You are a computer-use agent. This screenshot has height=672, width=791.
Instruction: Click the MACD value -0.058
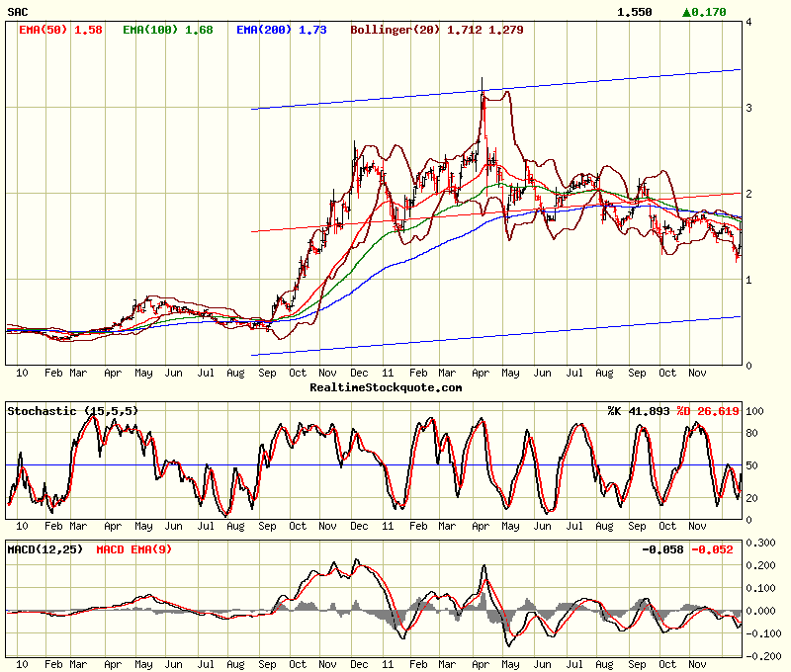coord(662,548)
